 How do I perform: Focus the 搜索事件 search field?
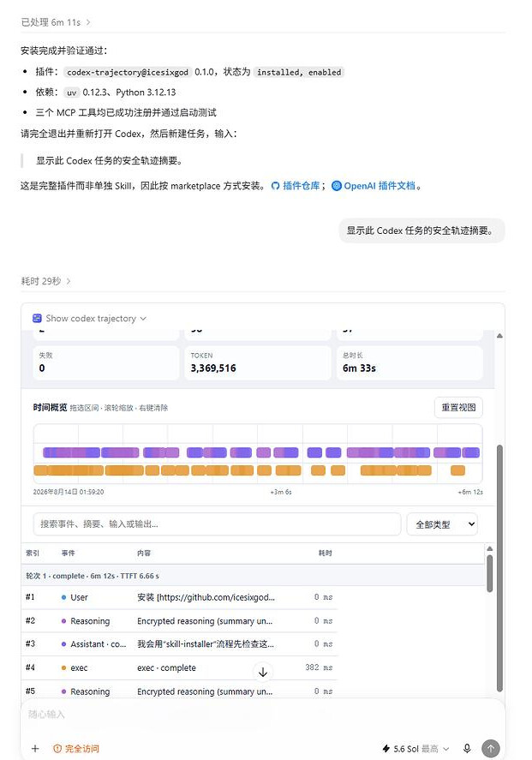tap(217, 524)
